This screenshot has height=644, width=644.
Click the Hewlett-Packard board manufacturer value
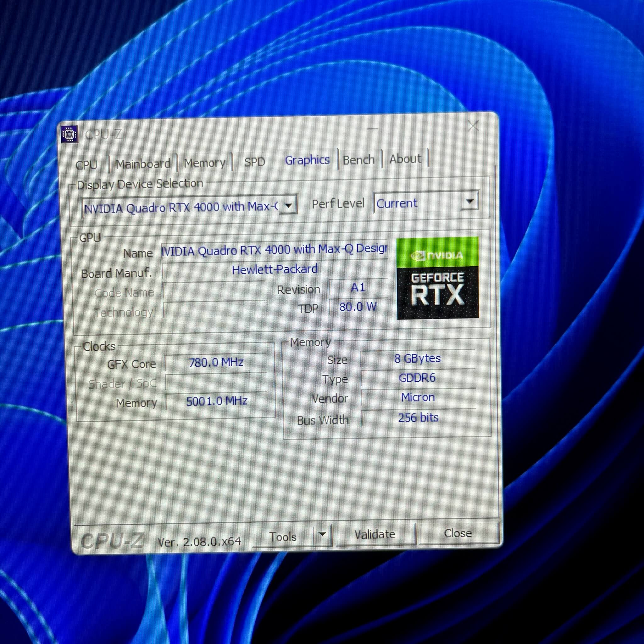(275, 269)
